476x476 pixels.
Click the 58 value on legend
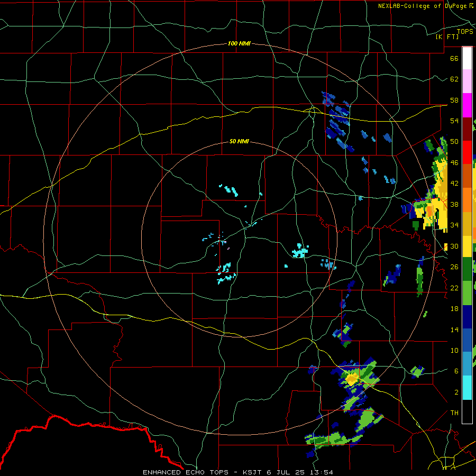[454, 100]
